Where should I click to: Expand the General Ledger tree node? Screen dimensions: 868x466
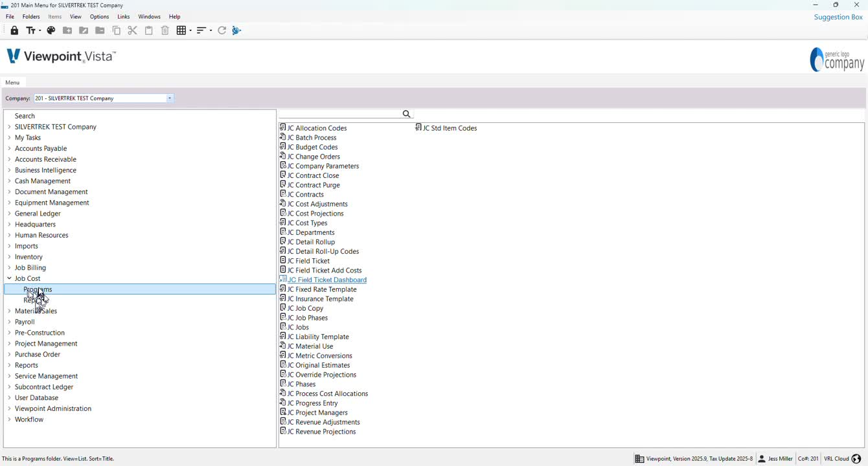coord(9,214)
